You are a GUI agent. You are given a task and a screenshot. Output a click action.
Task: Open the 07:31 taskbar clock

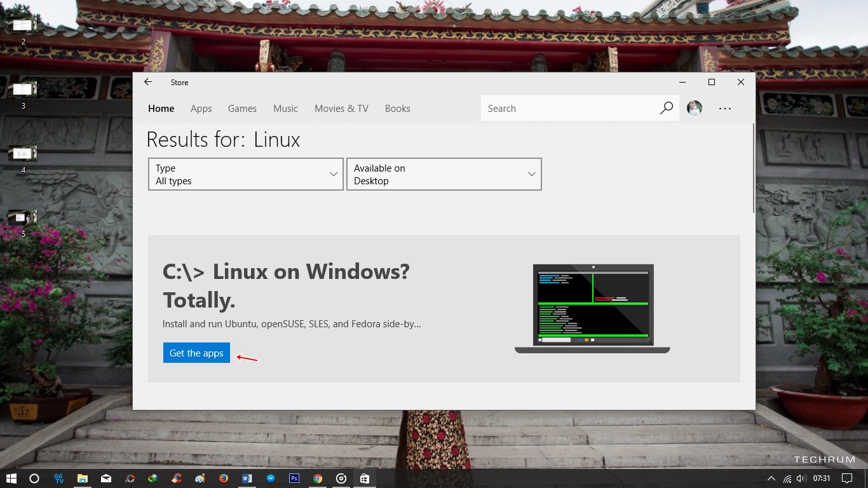pyautogui.click(x=822, y=478)
